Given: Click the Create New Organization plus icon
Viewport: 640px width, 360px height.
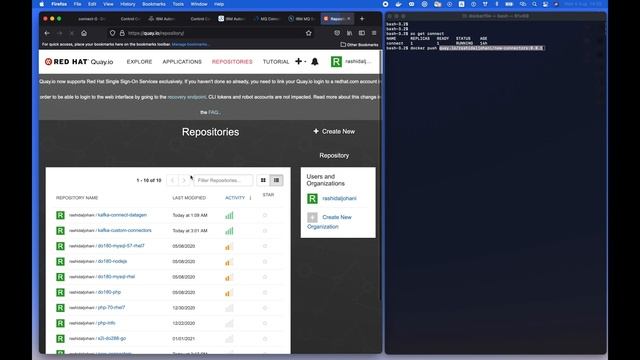Looking at the screenshot, I should [312, 217].
